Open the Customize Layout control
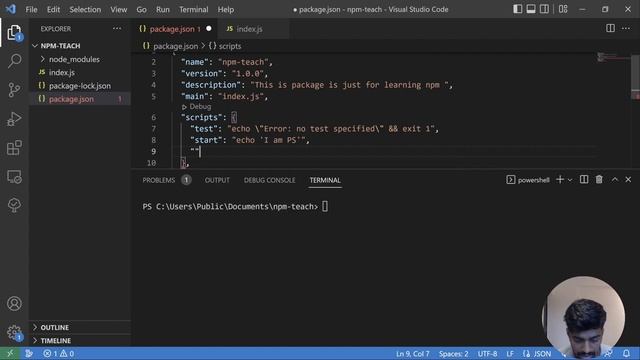The width and height of the screenshot is (640, 360). pyautogui.click(x=563, y=9)
